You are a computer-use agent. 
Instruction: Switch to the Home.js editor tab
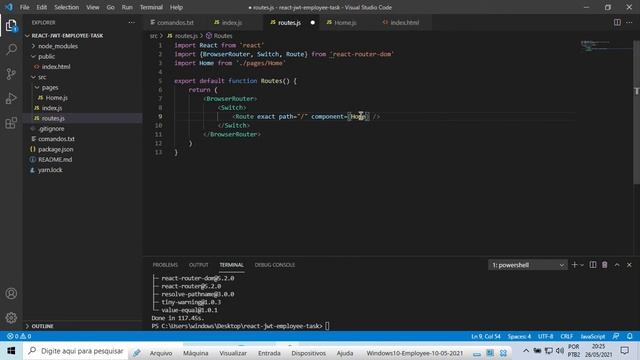(x=345, y=22)
